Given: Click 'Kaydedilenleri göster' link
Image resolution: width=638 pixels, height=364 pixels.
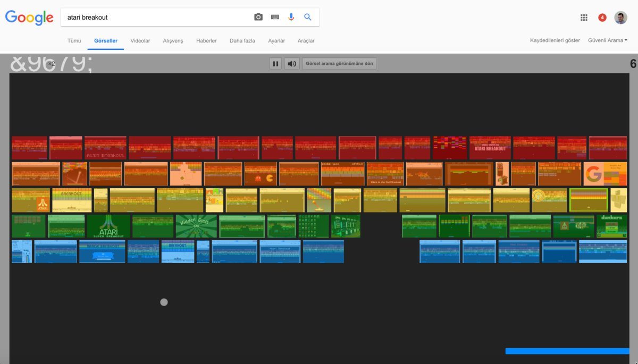Looking at the screenshot, I should click(x=555, y=40).
